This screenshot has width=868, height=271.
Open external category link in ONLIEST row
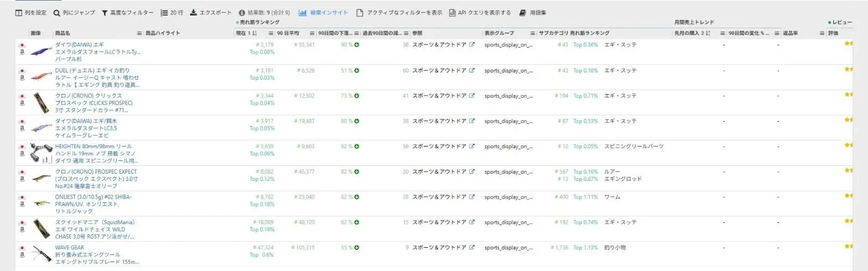472,197
